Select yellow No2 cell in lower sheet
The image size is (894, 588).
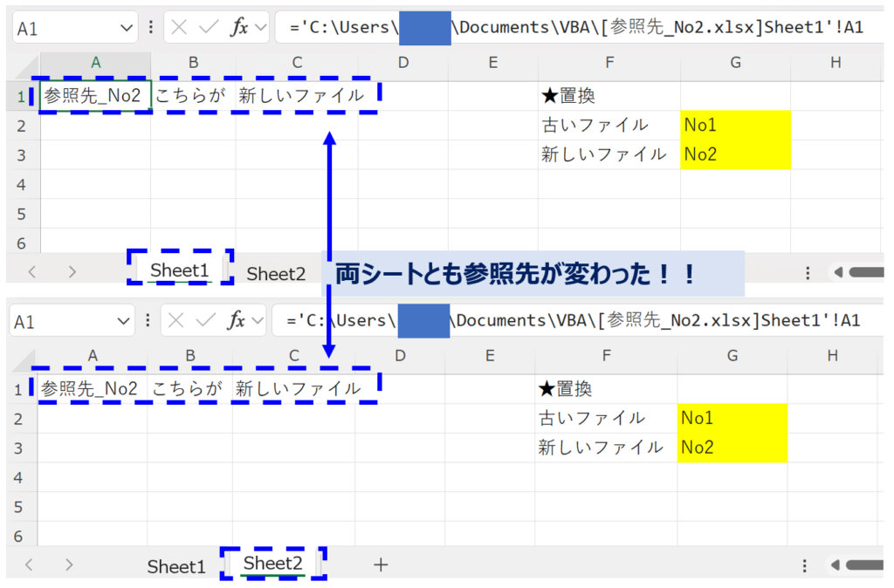732,448
